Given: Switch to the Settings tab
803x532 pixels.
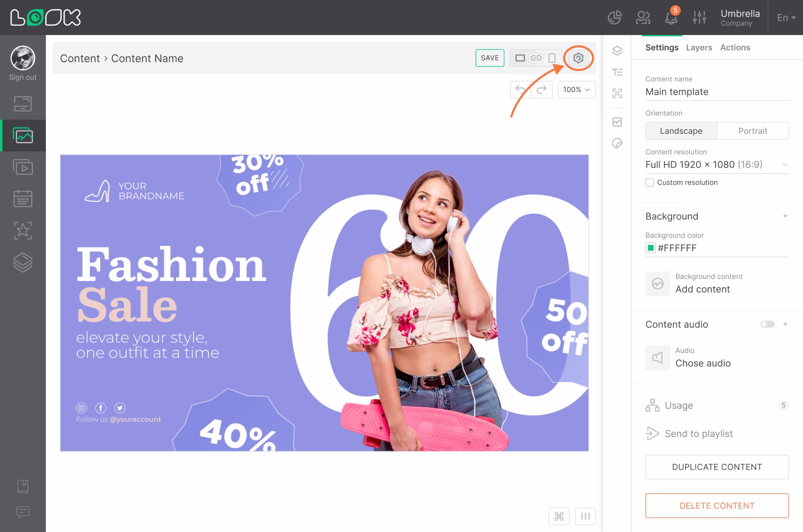Looking at the screenshot, I should point(662,47).
